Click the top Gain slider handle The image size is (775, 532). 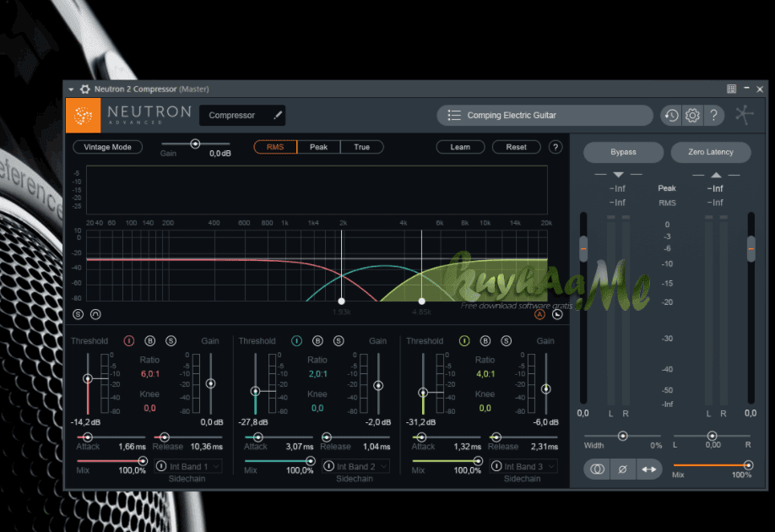(195, 144)
